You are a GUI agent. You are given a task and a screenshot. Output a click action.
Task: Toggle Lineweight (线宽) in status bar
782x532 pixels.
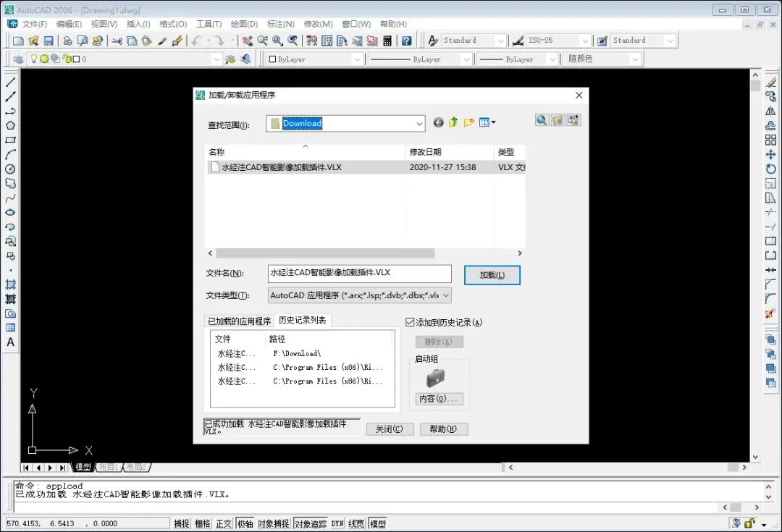click(356, 523)
